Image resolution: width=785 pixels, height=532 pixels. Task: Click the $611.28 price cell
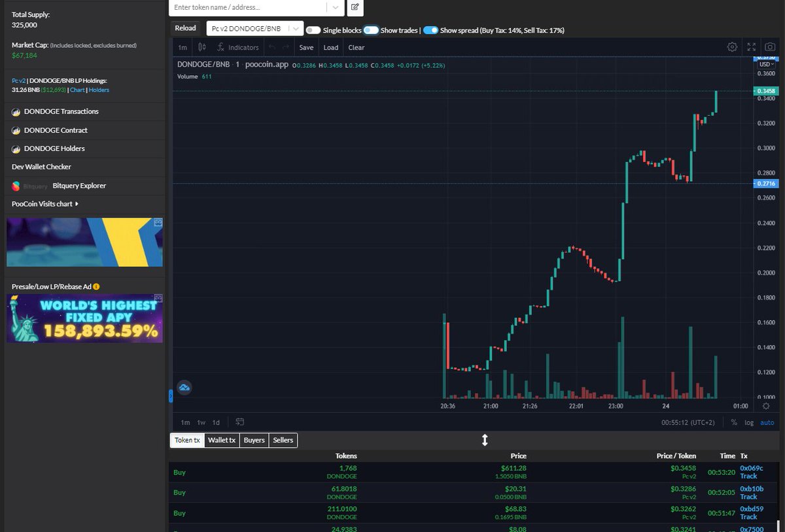[x=514, y=468]
